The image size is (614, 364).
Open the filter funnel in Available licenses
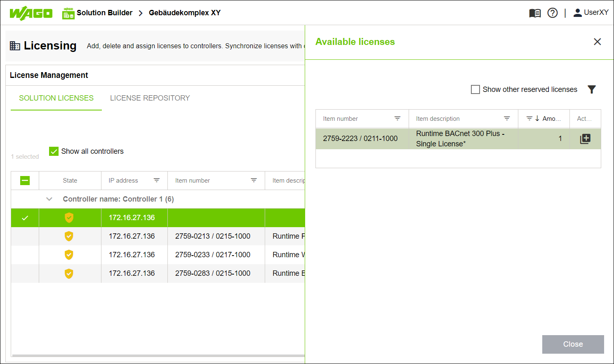pyautogui.click(x=592, y=89)
